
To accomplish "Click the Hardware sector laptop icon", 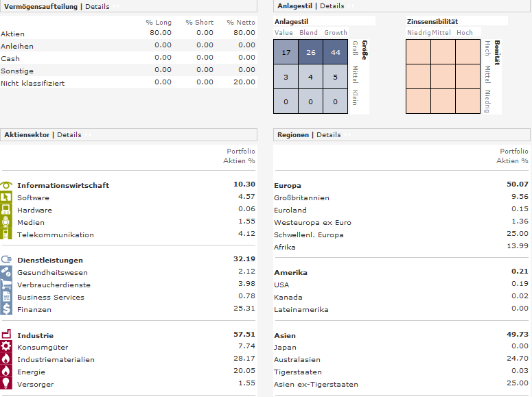I will pyautogui.click(x=5, y=210).
